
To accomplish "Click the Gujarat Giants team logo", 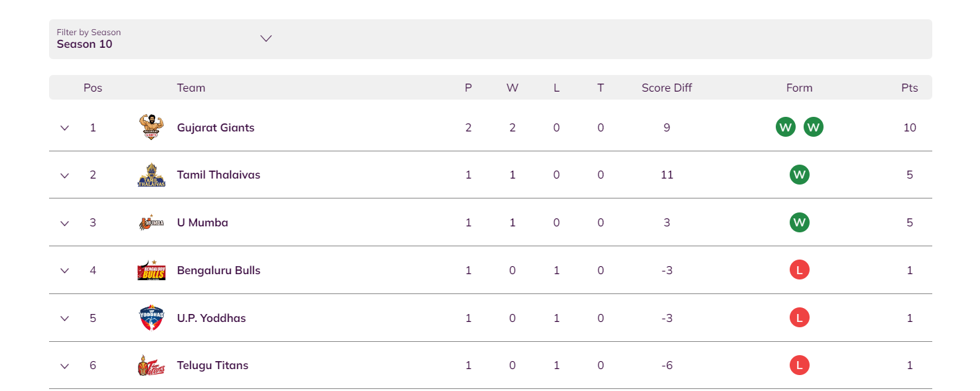I will (x=151, y=127).
